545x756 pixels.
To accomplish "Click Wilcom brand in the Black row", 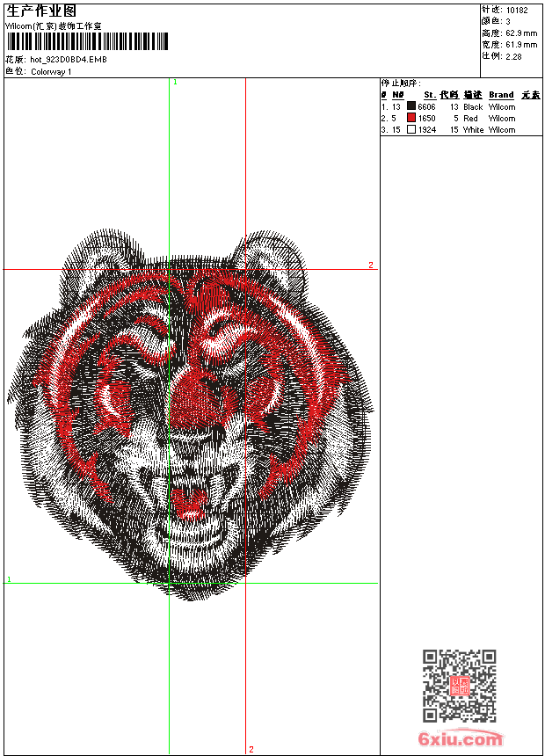I will (502, 107).
